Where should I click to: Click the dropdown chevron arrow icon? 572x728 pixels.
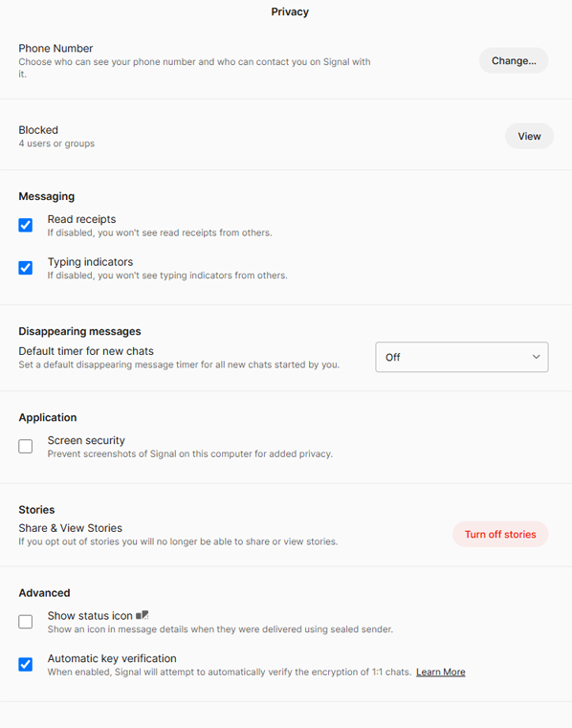click(537, 357)
